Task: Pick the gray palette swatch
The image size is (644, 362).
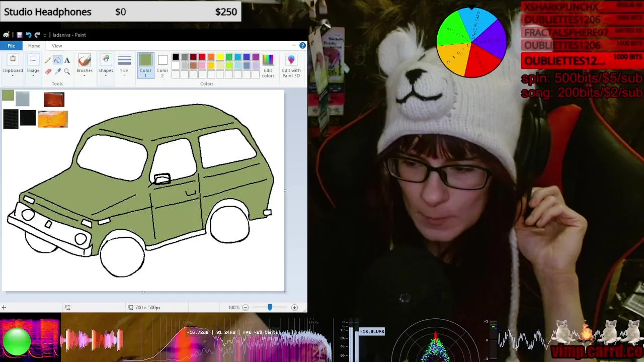Action: click(x=185, y=57)
